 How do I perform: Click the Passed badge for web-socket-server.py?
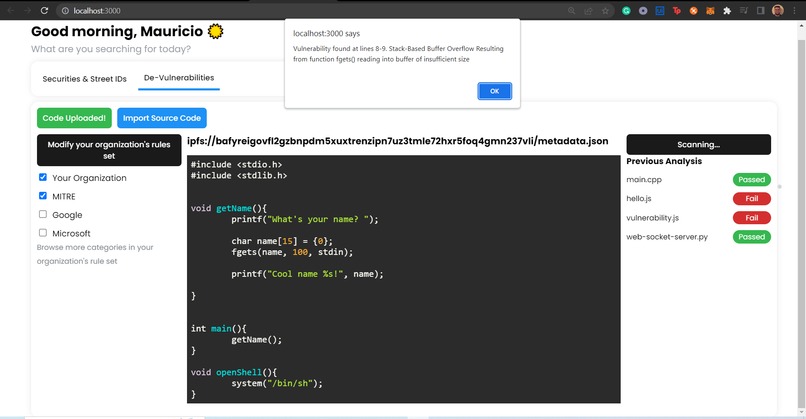752,236
